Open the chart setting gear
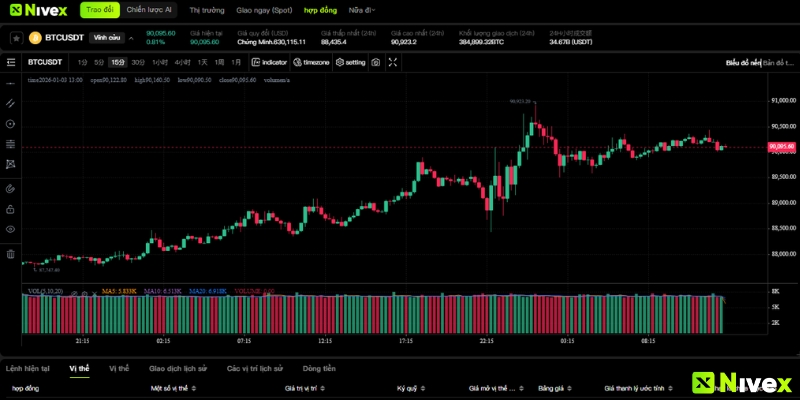 (350, 62)
